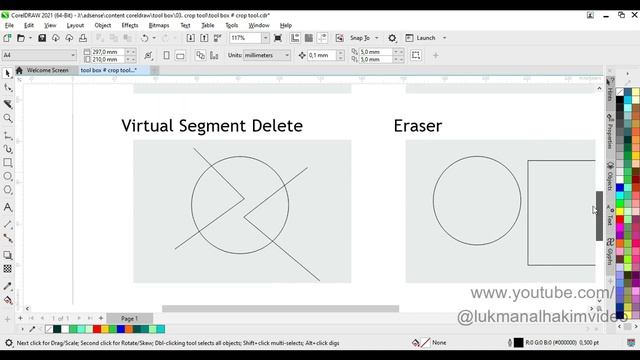Click the no-color swatch in document palette

[49, 329]
